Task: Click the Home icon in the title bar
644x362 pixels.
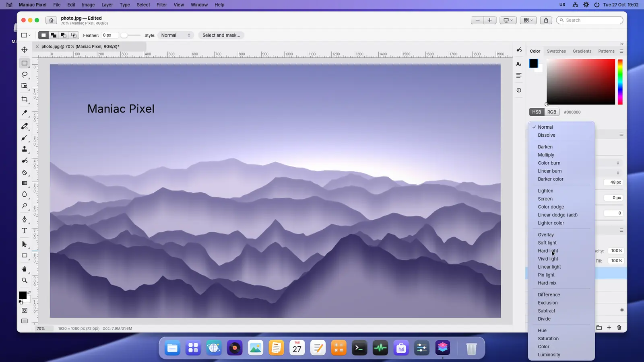Action: click(51, 20)
